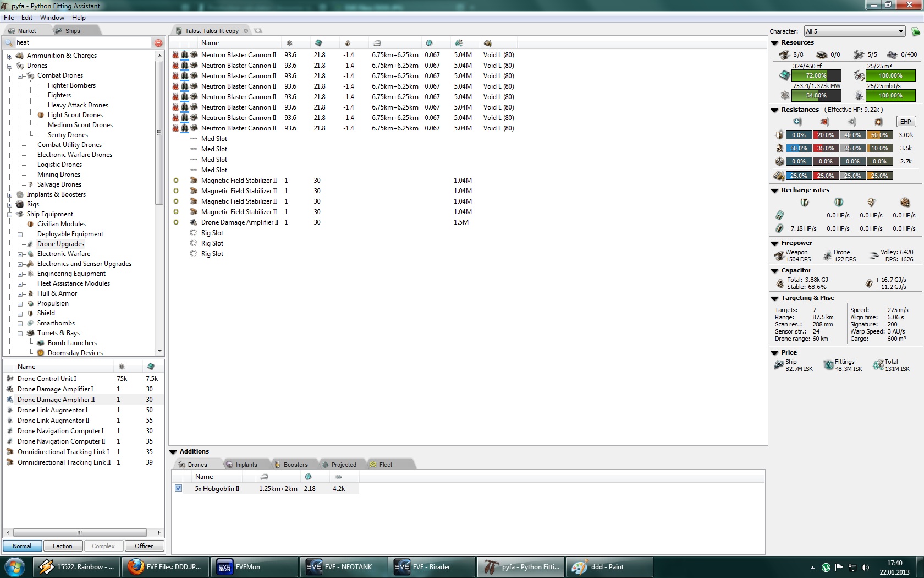Toggle the Faction meta filter button
Image resolution: width=924 pixels, height=578 pixels.
click(63, 546)
